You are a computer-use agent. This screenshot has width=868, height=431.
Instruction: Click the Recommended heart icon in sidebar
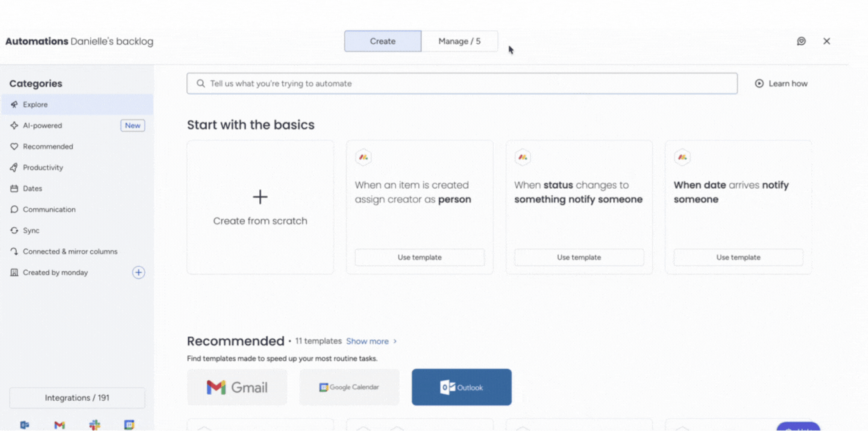(14, 147)
